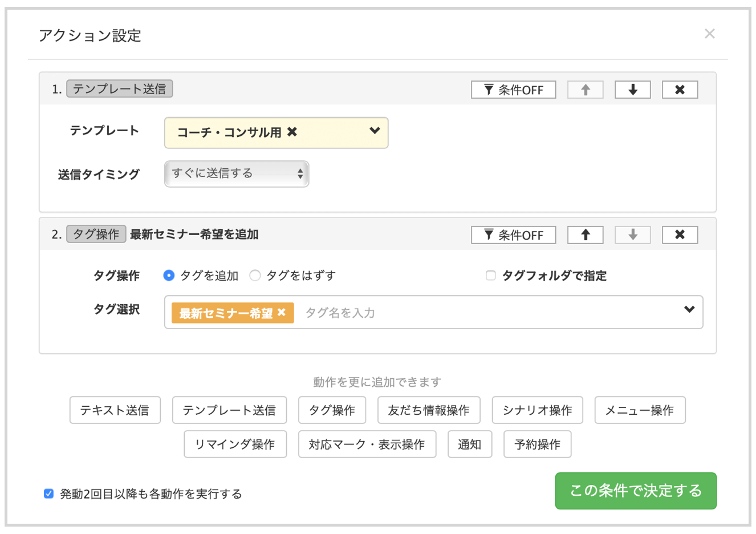Uncheck 発動2回目以降も各動作を実行する
Image resolution: width=756 pixels, height=534 pixels.
point(49,493)
